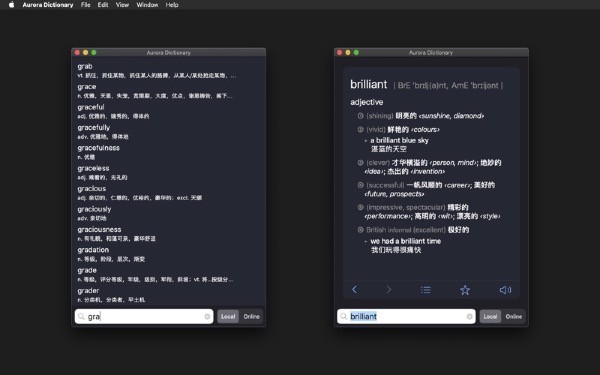Open the Aurora Dictionary app menu

[48, 5]
